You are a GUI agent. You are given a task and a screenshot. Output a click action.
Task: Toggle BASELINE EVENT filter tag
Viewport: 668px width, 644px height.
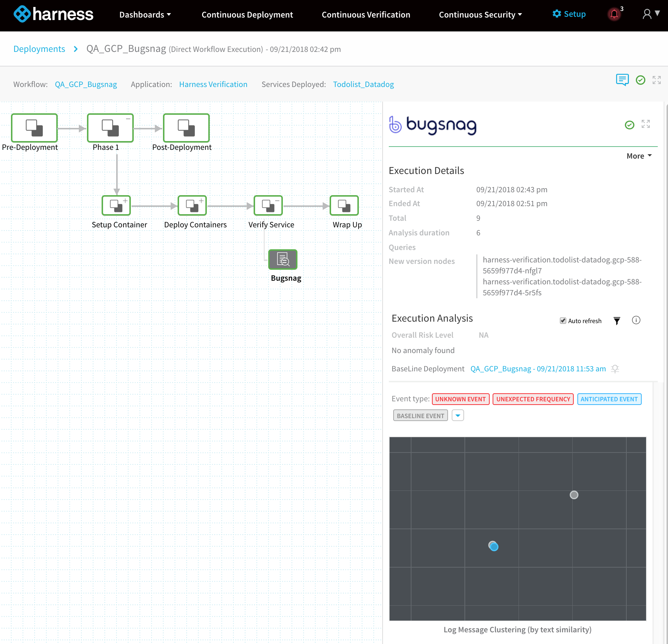[421, 416]
